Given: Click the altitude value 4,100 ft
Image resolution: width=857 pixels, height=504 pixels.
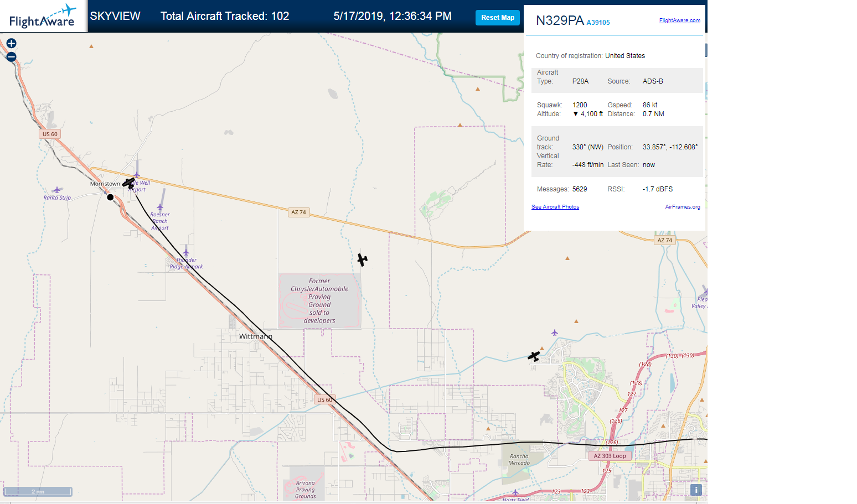Looking at the screenshot, I should pos(588,114).
